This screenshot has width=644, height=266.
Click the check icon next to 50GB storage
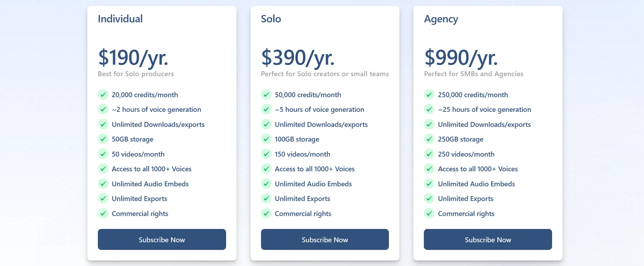point(103,139)
